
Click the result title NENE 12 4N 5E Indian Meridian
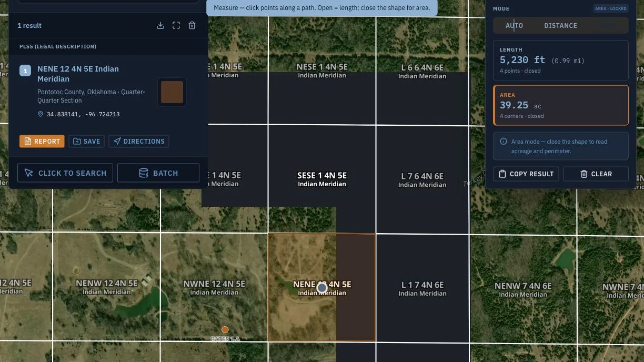click(78, 74)
